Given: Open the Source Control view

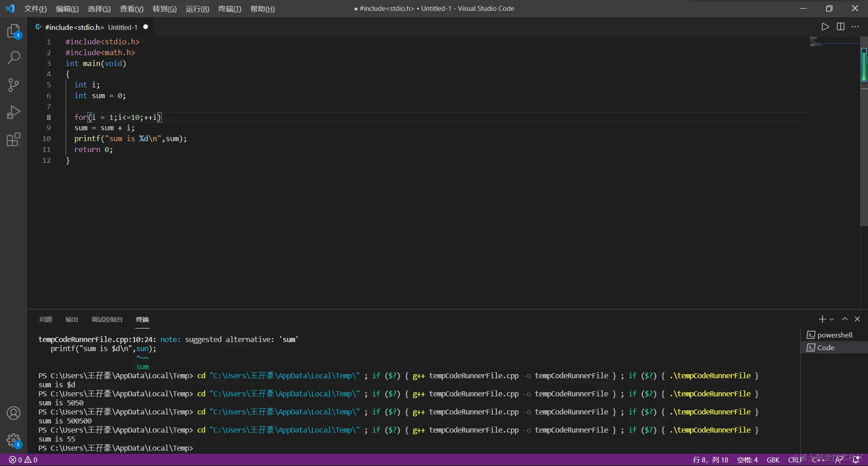Looking at the screenshot, I should (14, 85).
